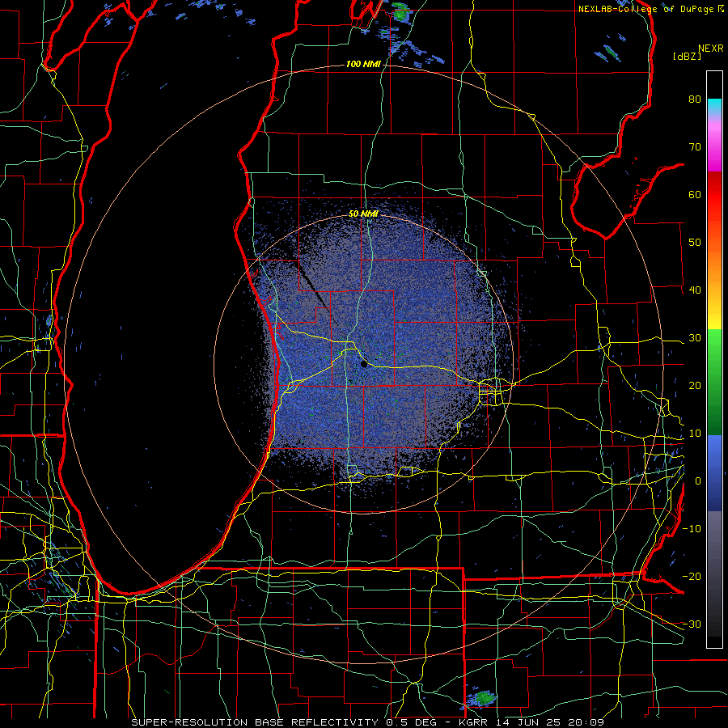Click the KGRR radar site black dot
Screen dimensions: 728x728
tap(364, 365)
